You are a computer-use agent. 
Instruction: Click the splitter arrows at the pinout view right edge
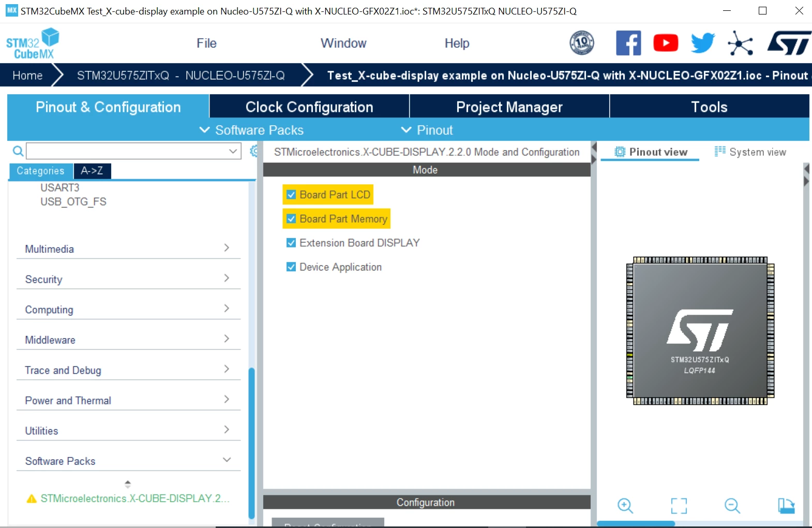coord(806,175)
